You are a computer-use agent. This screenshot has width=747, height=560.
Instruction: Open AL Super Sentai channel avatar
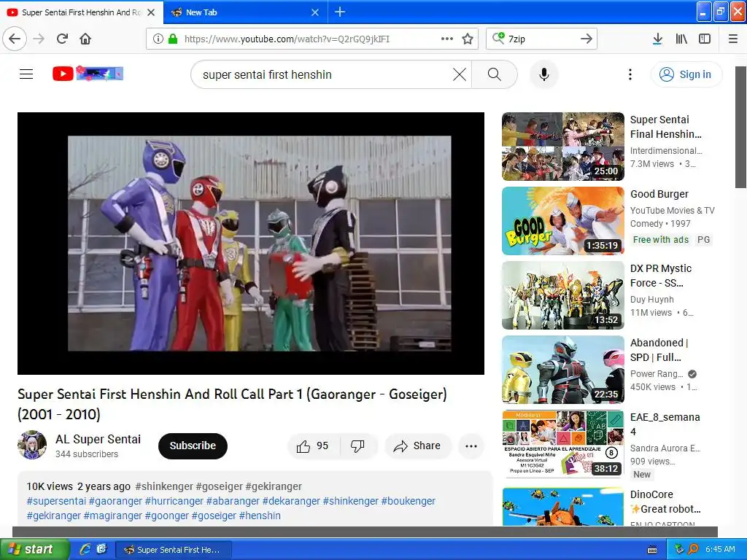(x=32, y=445)
